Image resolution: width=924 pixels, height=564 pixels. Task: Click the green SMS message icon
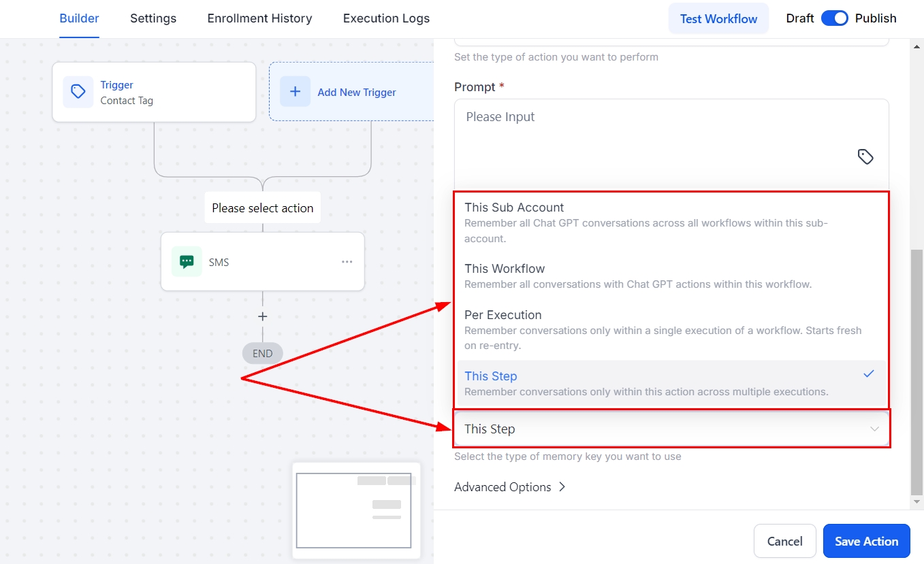[x=187, y=262]
